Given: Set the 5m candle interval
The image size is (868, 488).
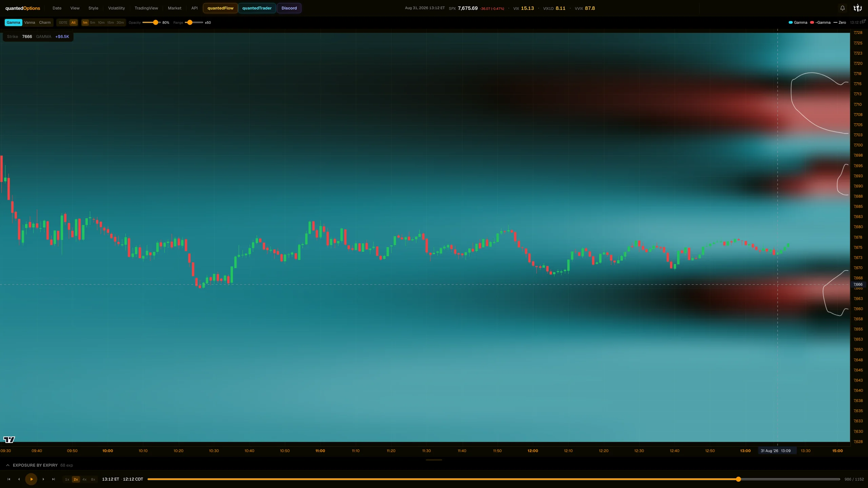Looking at the screenshot, I should 93,22.
